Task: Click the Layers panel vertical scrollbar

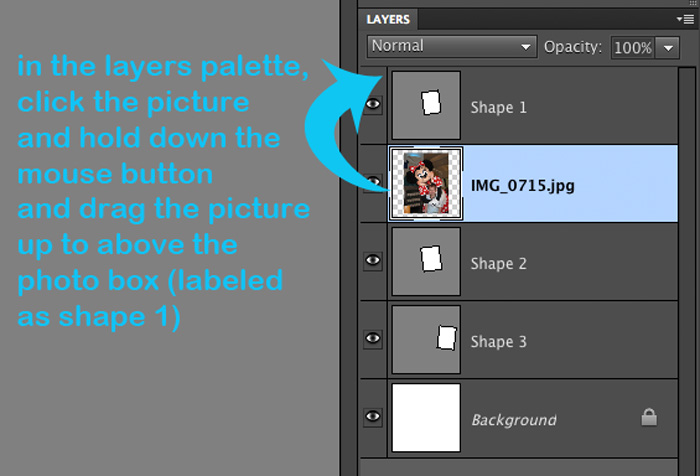Action: (687, 263)
